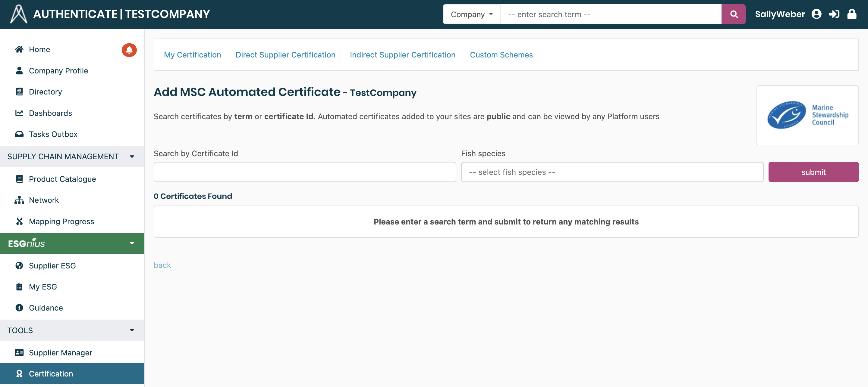
Task: Collapse the Tools section
Action: click(132, 330)
